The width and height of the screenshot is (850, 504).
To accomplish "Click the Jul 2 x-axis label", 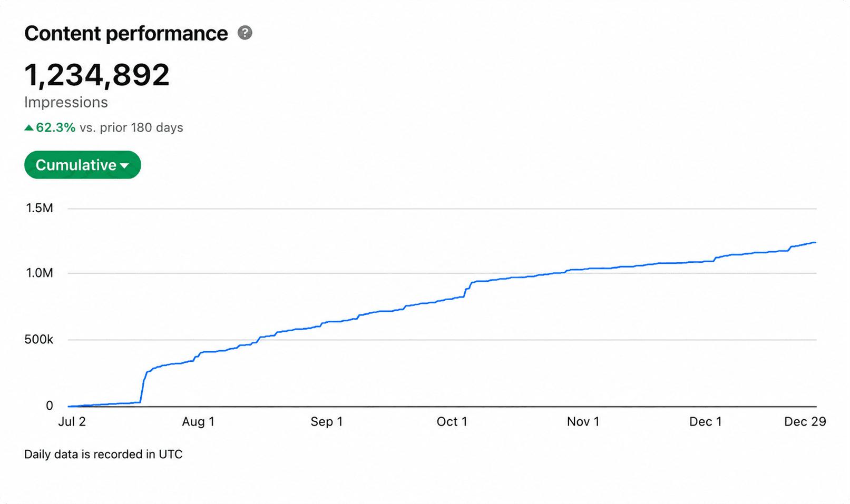I will point(72,421).
